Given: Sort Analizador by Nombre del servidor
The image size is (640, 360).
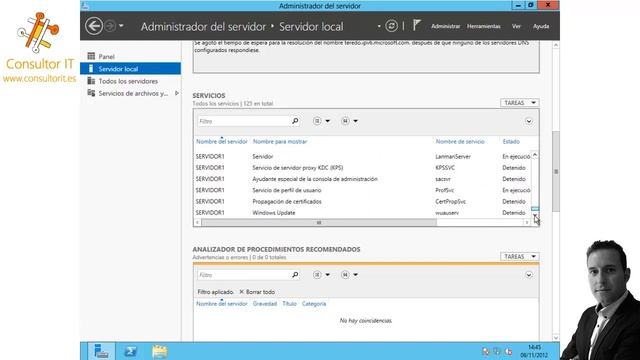Looking at the screenshot, I should point(222,304).
